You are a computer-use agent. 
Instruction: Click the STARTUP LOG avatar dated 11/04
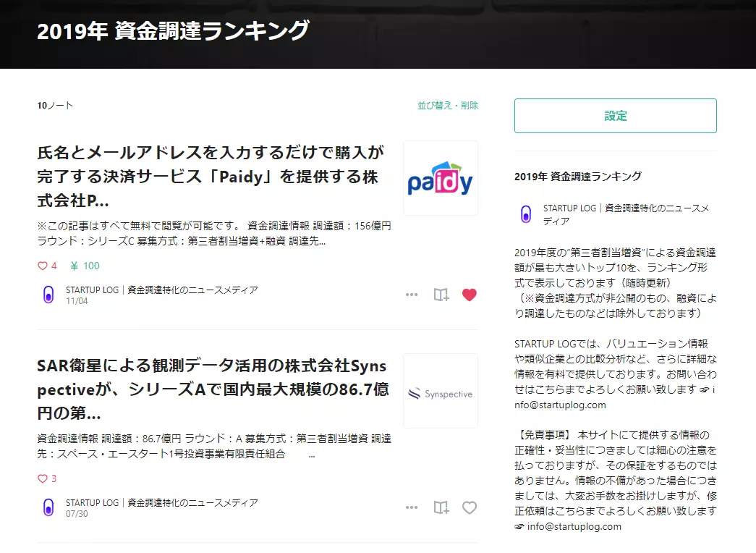click(48, 295)
